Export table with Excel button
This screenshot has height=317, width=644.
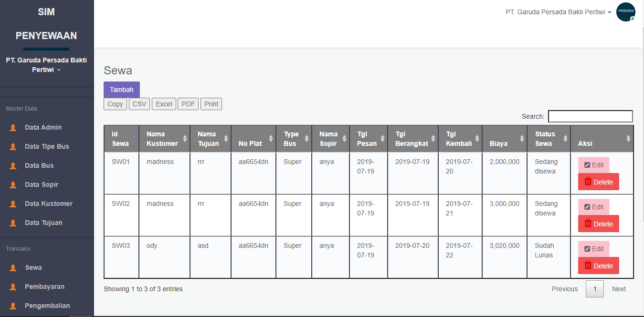point(164,104)
